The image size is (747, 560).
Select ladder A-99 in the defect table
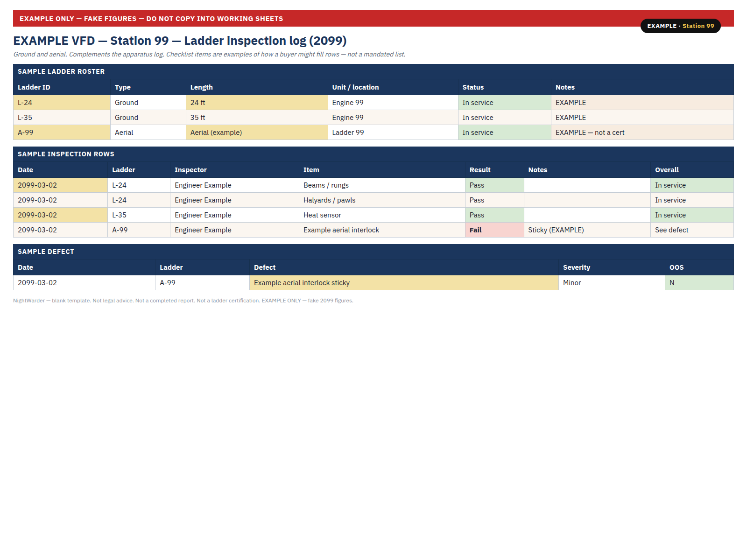[x=202, y=283]
